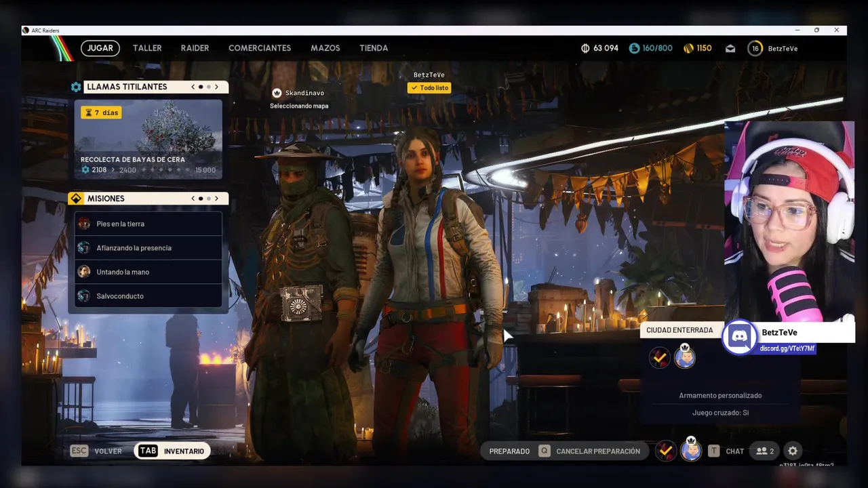Click the Juego cruzado: Sí text
The image size is (868, 488).
click(x=720, y=413)
